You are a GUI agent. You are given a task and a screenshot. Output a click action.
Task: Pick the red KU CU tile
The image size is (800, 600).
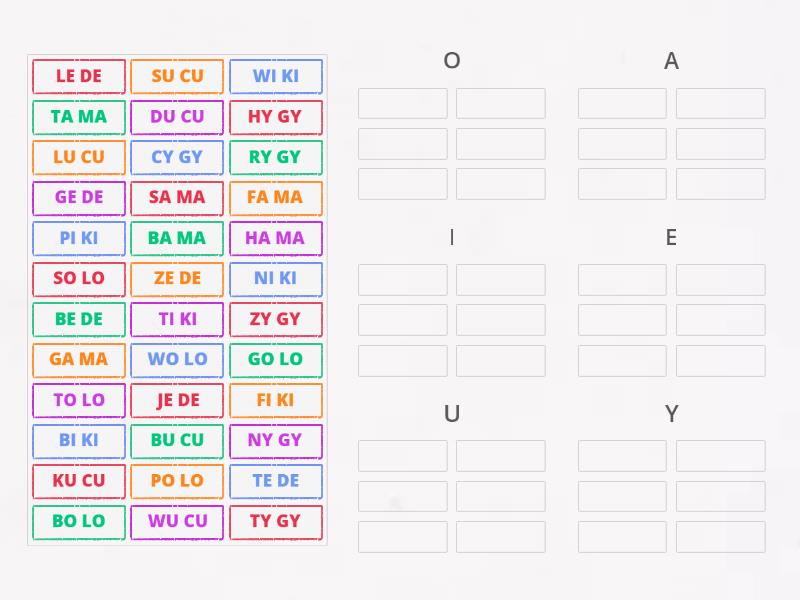coord(79,481)
